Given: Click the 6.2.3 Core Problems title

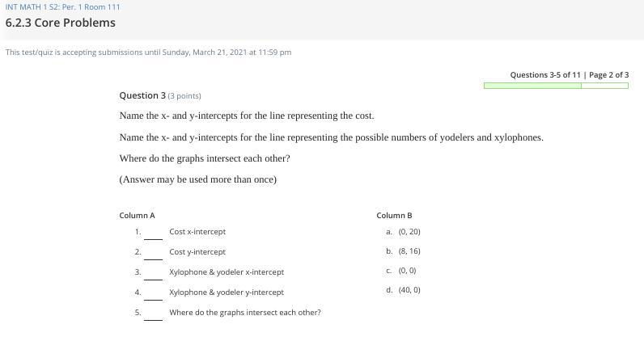Looking at the screenshot, I should tap(61, 23).
